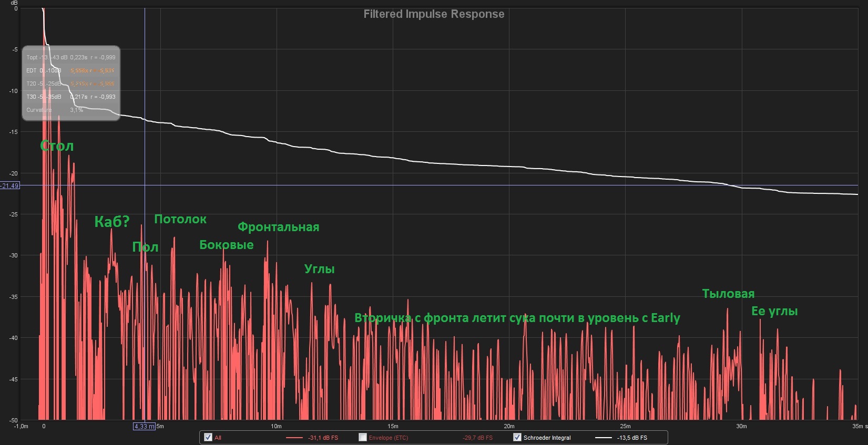Click the Curvature 3,1% row
This screenshot has height=445, width=868.
point(55,110)
